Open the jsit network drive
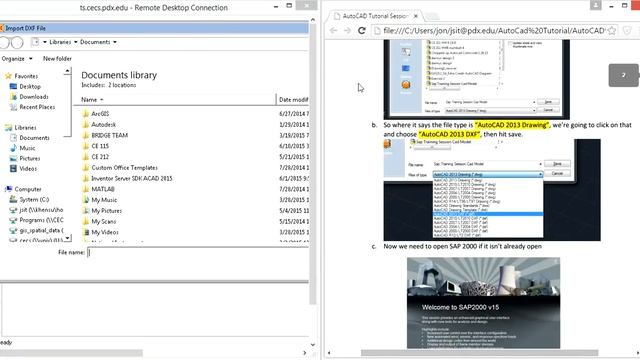Image resolution: width=640 pixels, height=360 pixels. tap(41, 210)
